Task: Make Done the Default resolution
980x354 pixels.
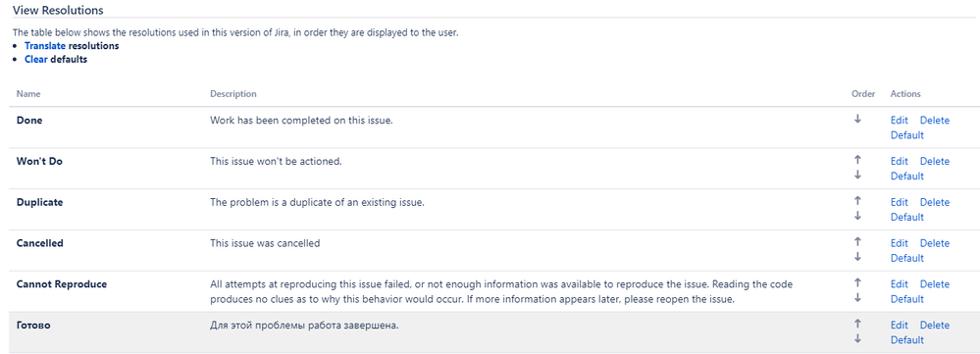Action: click(x=906, y=135)
